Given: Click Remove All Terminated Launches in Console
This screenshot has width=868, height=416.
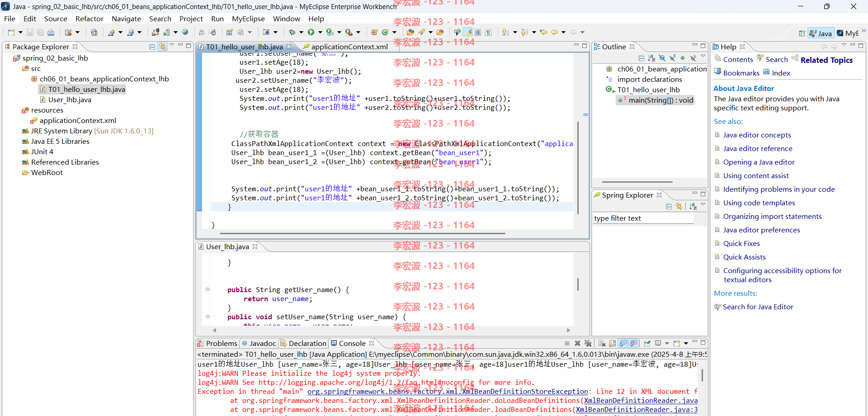Looking at the screenshot, I should point(588,343).
